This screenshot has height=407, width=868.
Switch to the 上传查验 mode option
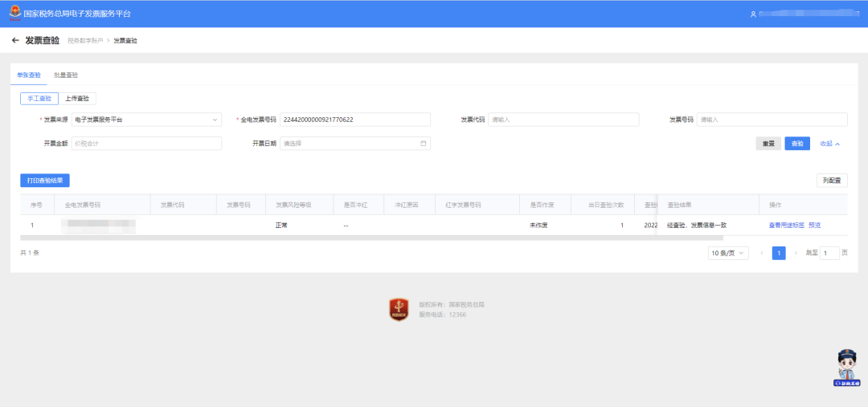[77, 99]
